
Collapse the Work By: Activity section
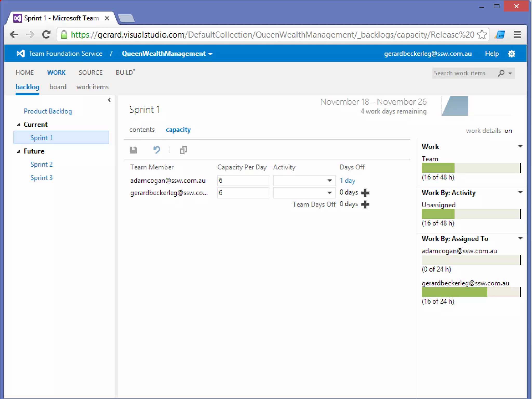pyautogui.click(x=520, y=192)
